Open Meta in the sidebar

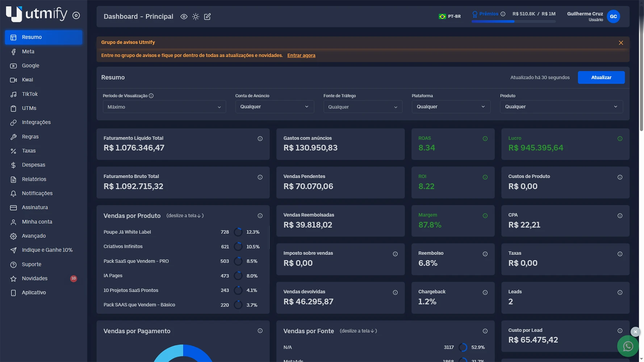43,51
